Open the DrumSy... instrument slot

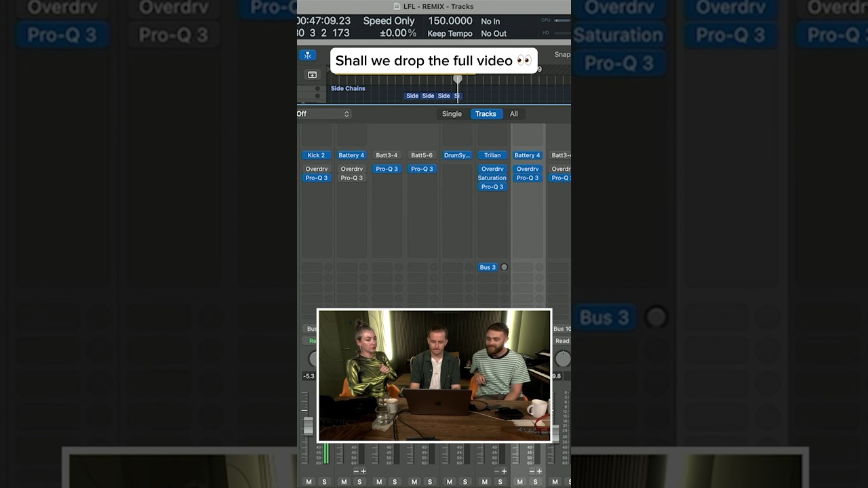point(457,155)
